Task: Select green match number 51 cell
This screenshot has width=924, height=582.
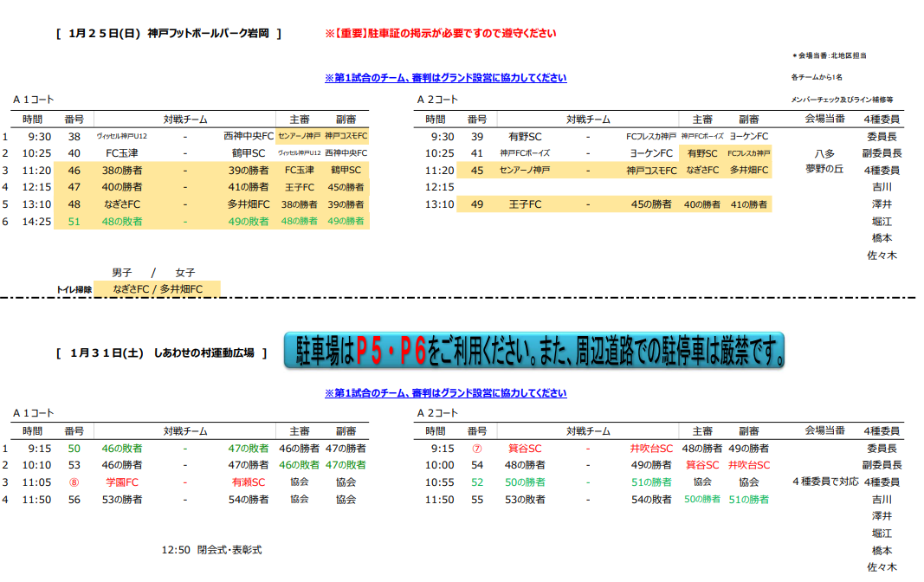Action: point(74,221)
